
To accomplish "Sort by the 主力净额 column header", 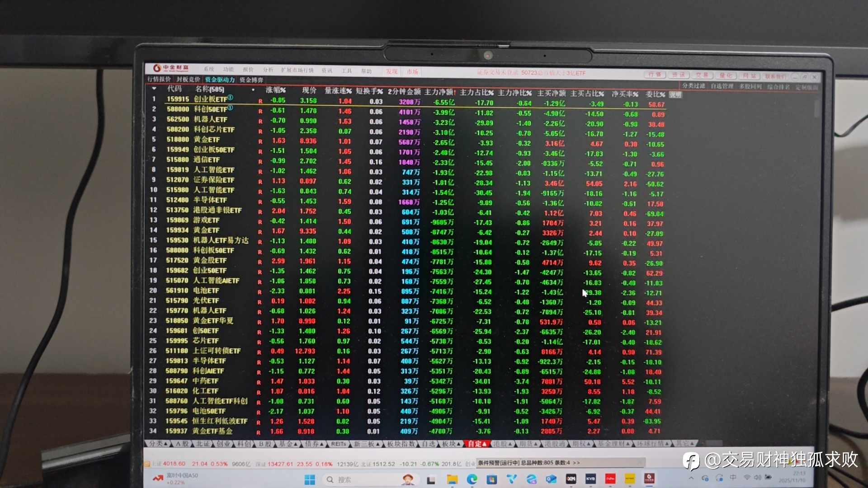I will 439,92.
